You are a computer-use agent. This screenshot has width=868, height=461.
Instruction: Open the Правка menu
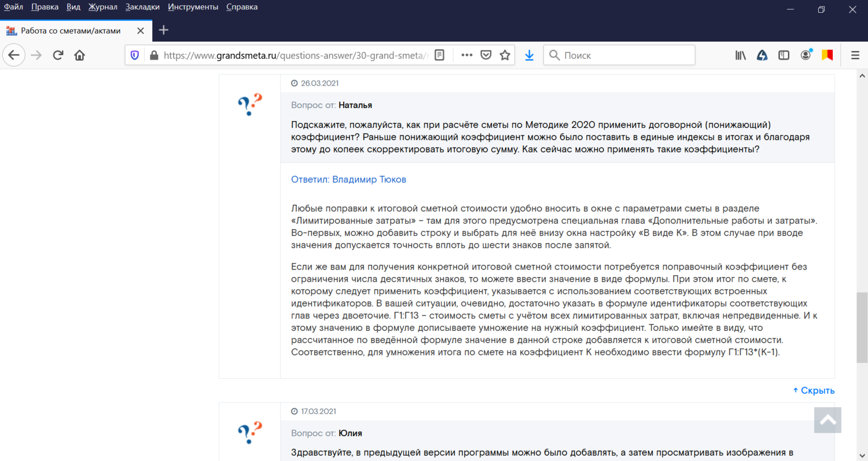point(45,7)
